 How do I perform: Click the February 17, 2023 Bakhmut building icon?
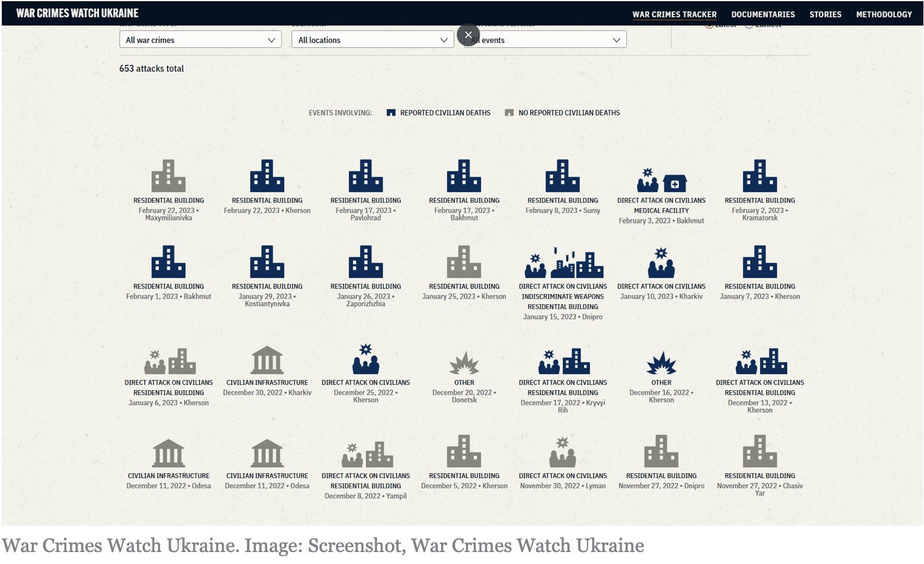pyautogui.click(x=464, y=176)
